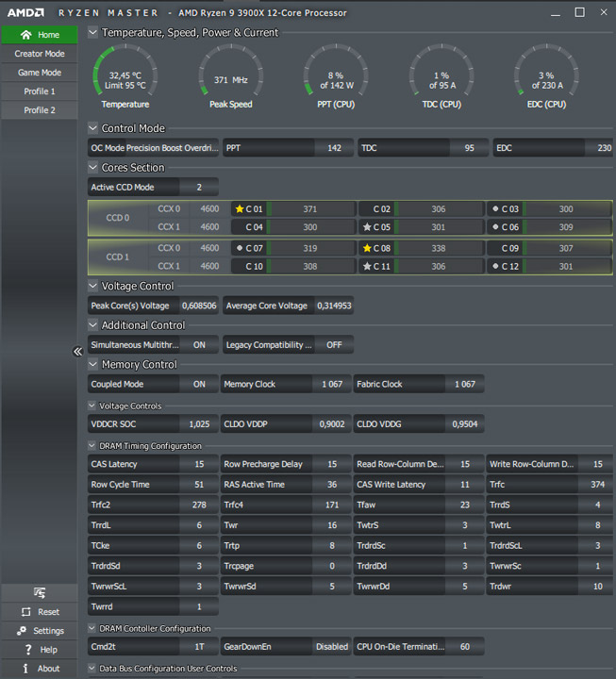Click the gold star on core C 08

point(367,248)
